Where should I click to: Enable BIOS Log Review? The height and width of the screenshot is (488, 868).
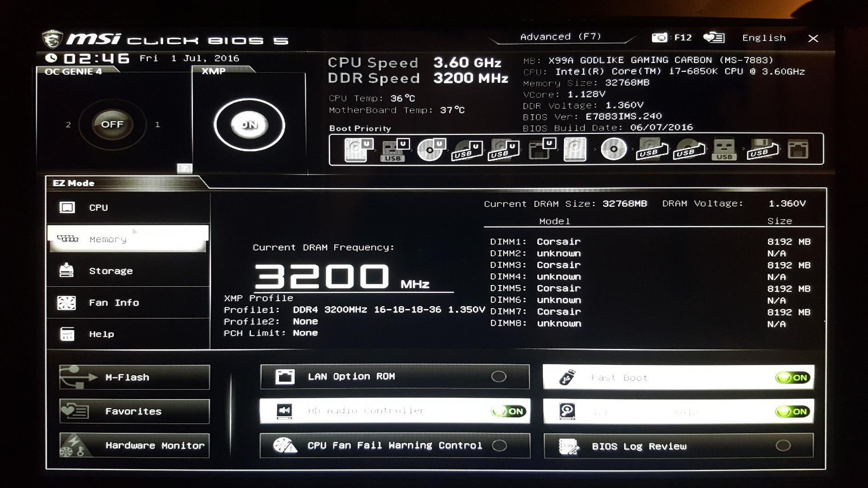pos(678,446)
